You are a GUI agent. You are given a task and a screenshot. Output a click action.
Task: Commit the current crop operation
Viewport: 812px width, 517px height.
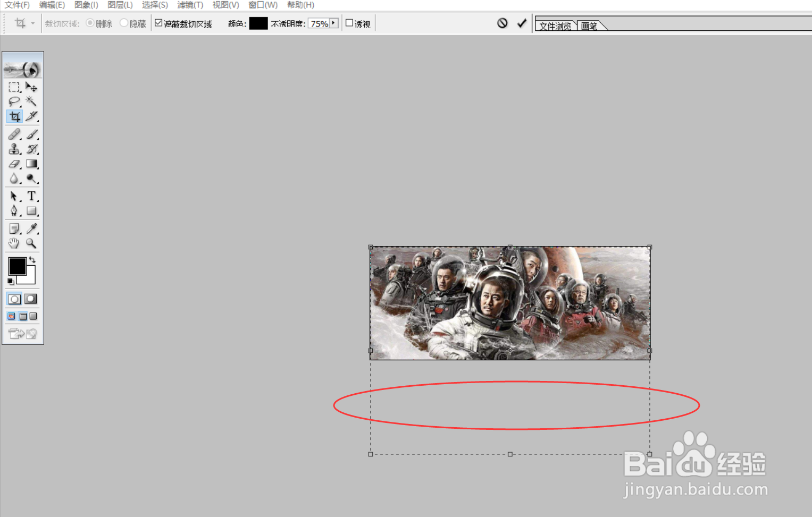click(522, 23)
